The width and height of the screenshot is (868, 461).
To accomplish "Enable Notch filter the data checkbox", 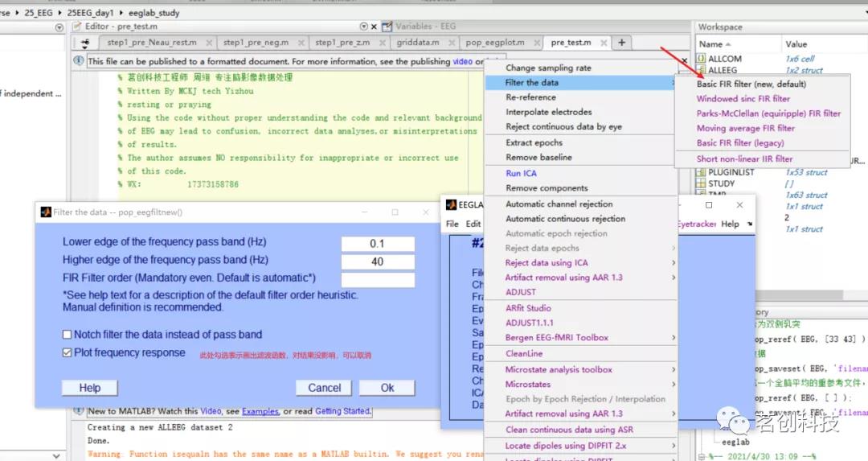I will point(67,335).
